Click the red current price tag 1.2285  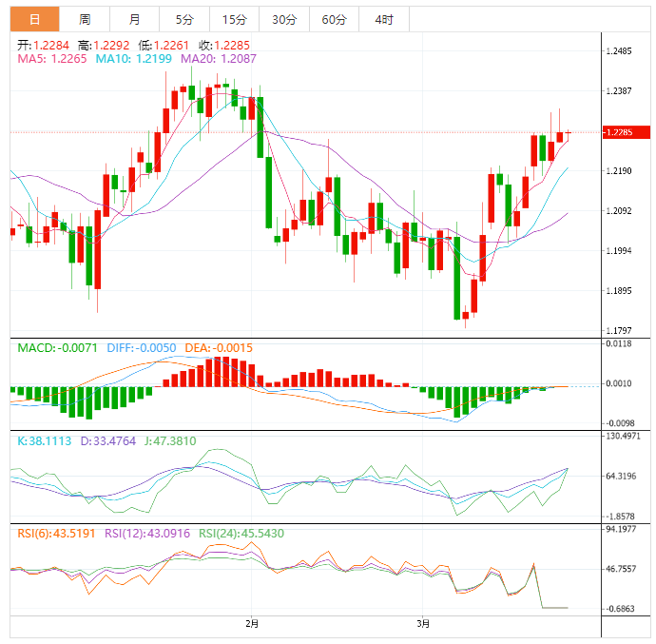(x=627, y=132)
